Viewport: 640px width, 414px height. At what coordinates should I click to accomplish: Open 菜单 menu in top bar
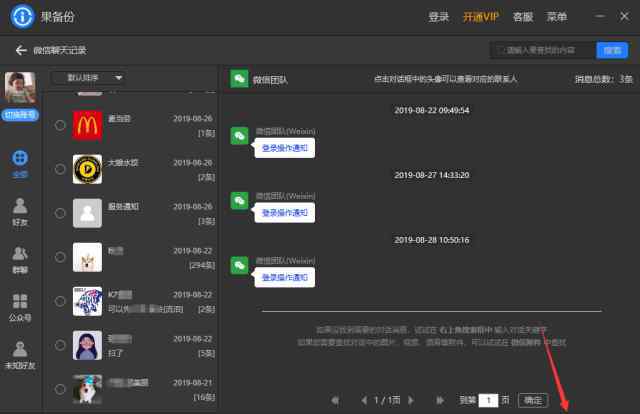click(x=557, y=17)
